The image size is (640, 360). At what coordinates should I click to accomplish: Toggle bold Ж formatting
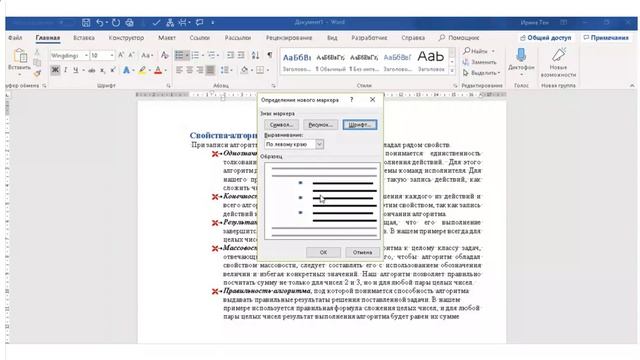point(55,70)
